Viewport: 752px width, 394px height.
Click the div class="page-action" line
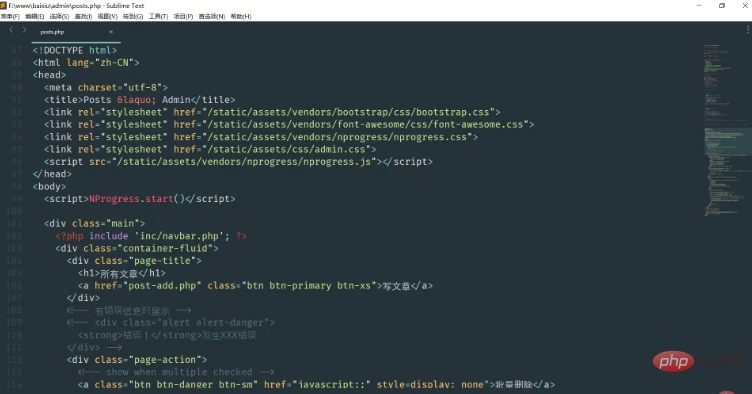(137, 359)
